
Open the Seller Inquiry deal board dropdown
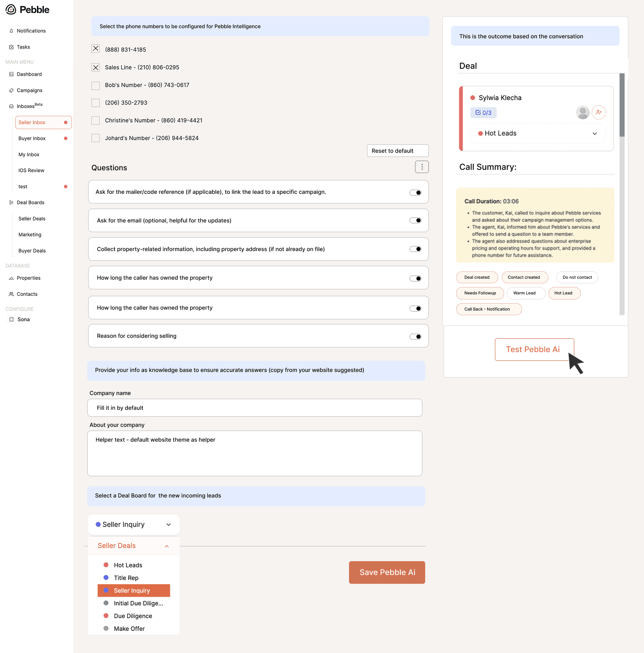pos(134,525)
